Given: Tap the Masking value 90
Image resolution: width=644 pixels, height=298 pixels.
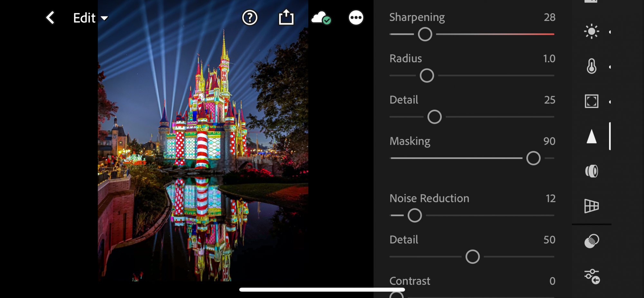Looking at the screenshot, I should (549, 141).
